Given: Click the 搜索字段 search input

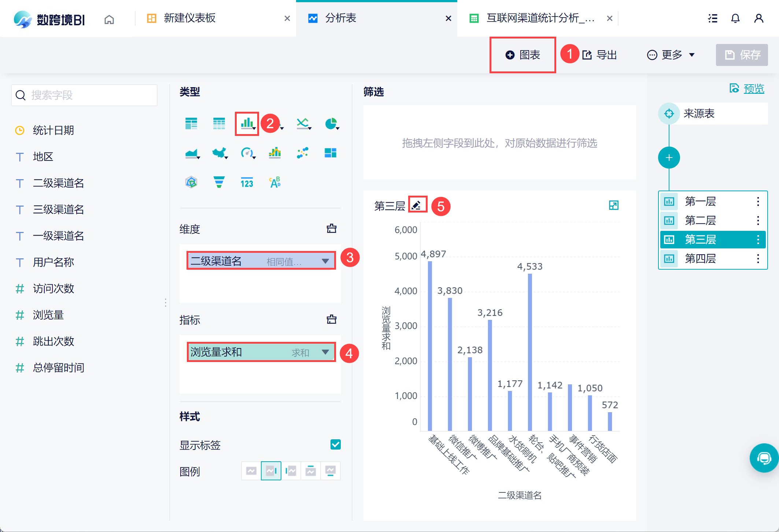Looking at the screenshot, I should (x=84, y=95).
